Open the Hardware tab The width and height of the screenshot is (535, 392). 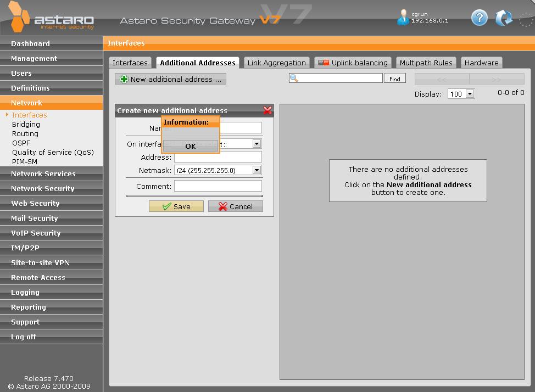click(x=481, y=63)
